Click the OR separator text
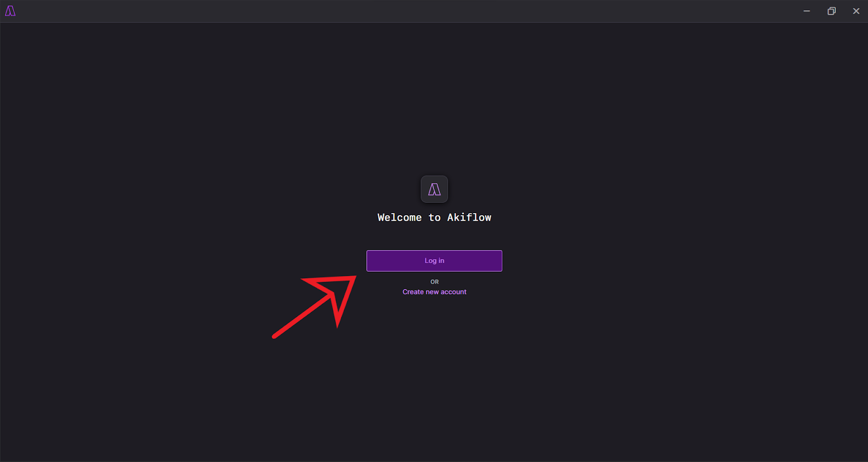868x462 pixels. click(435, 282)
